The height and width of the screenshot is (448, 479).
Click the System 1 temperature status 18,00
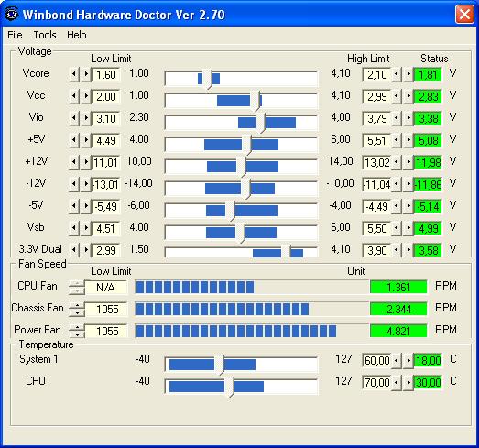point(428,361)
